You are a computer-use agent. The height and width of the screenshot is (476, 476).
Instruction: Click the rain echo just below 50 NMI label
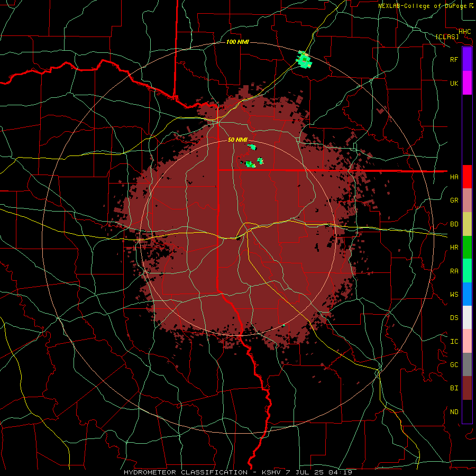tap(252, 147)
